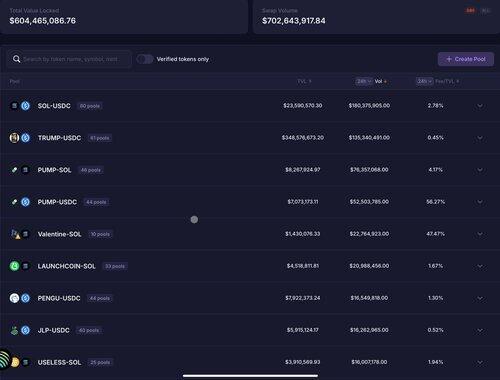Open the 24h dropdown beside Fee/TVL
The width and height of the screenshot is (500, 380).
424,81
